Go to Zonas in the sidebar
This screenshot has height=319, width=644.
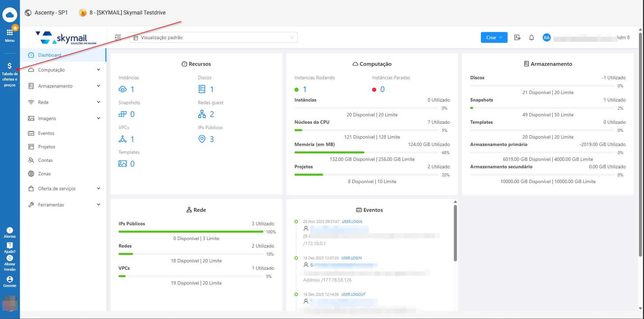(x=44, y=174)
